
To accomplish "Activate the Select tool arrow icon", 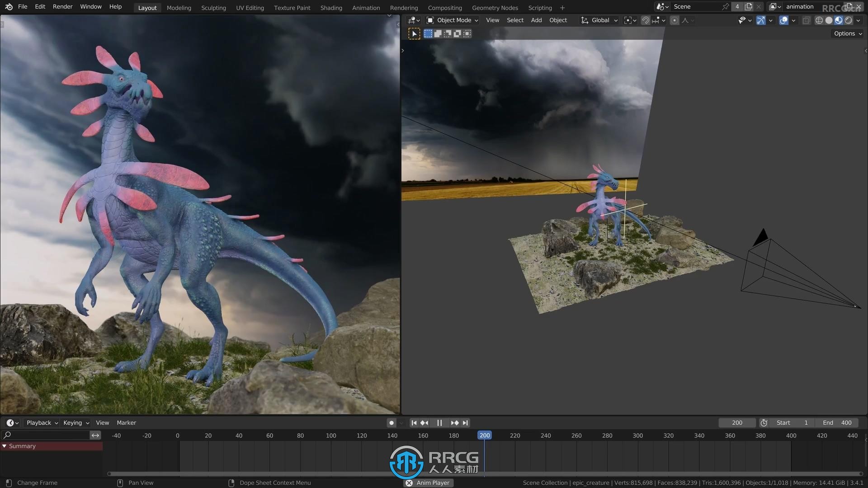I will 414,33.
